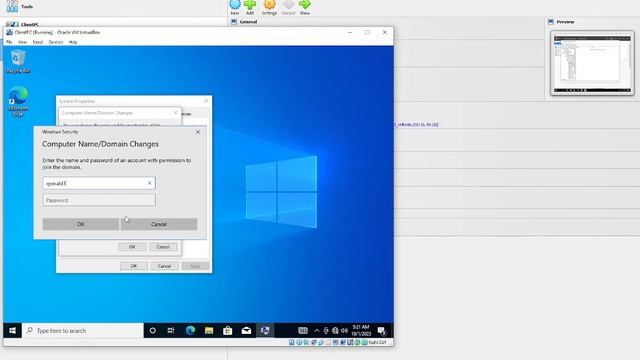Open Task View on the taskbar
The image size is (640, 360).
click(171, 331)
